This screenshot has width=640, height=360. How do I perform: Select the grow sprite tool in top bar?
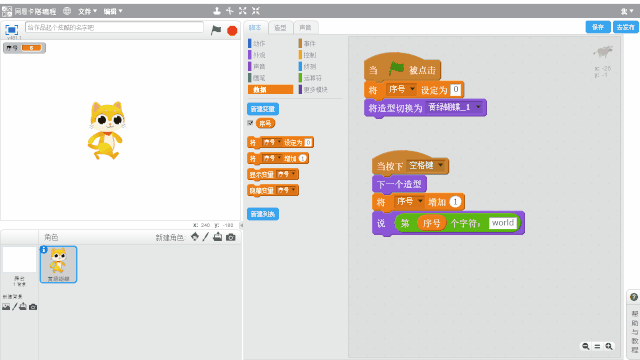[x=242, y=11]
